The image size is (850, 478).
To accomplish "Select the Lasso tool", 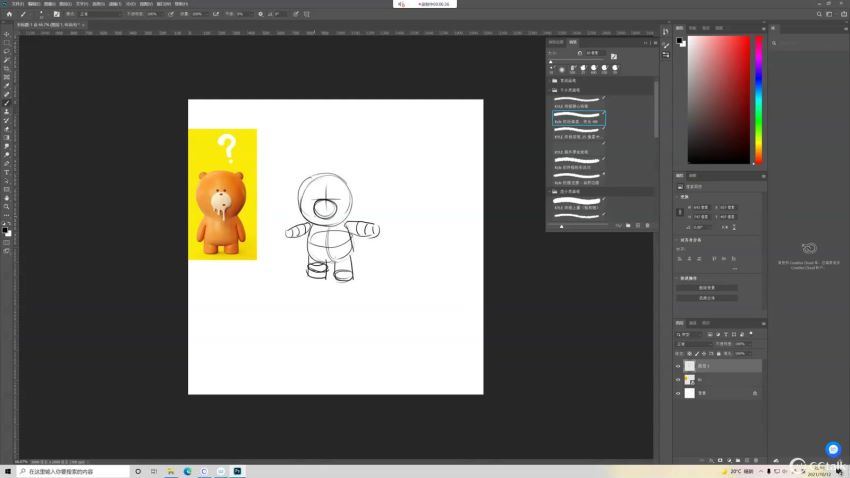I will 7,51.
